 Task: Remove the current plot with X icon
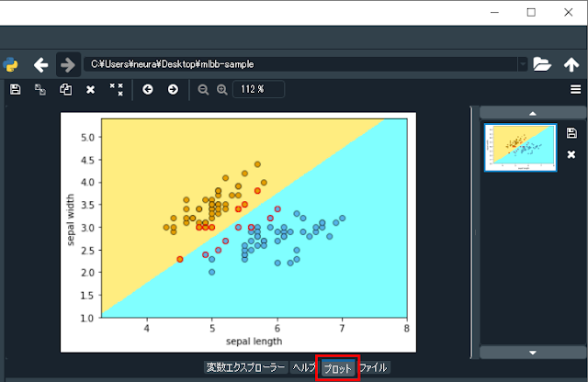90,90
